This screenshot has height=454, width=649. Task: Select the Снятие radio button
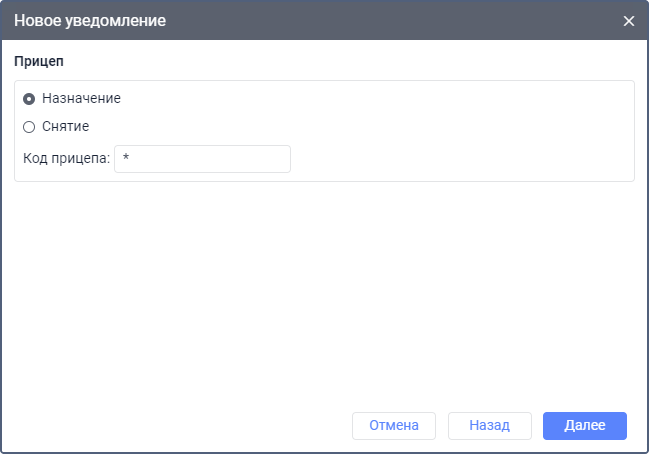coord(29,127)
